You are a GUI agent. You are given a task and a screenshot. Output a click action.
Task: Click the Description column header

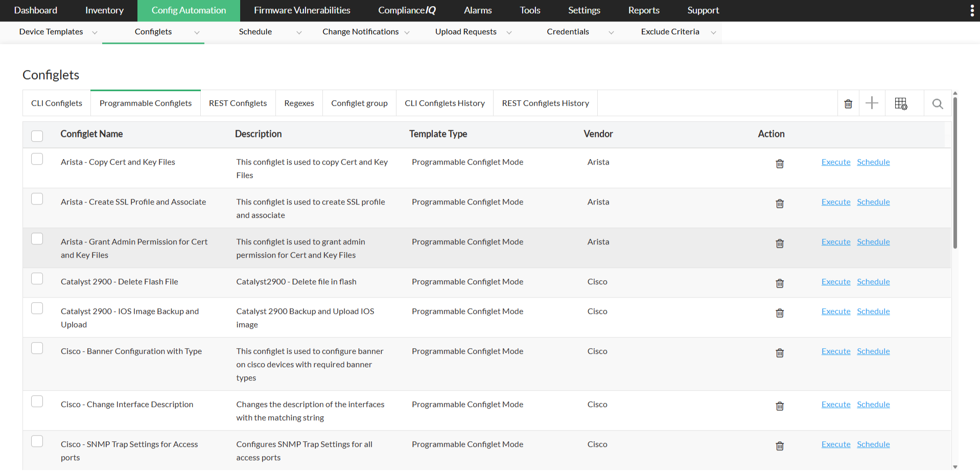[x=258, y=134]
